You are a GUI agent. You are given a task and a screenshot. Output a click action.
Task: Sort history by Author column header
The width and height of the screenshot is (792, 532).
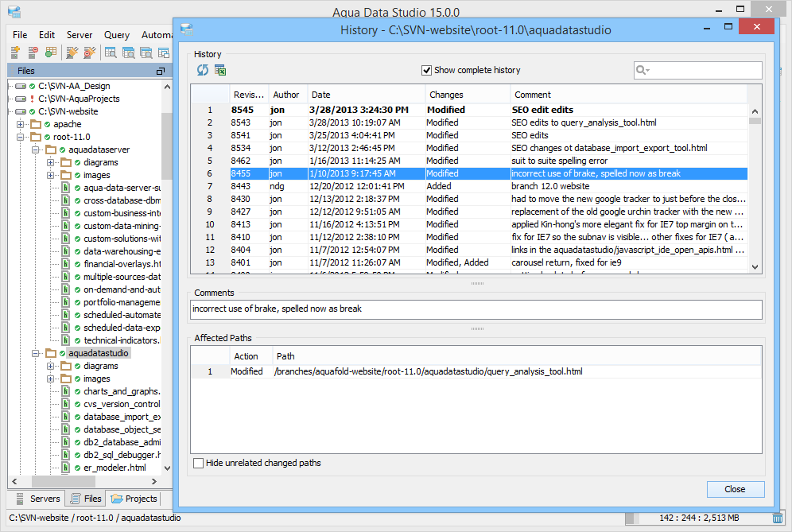pos(289,95)
